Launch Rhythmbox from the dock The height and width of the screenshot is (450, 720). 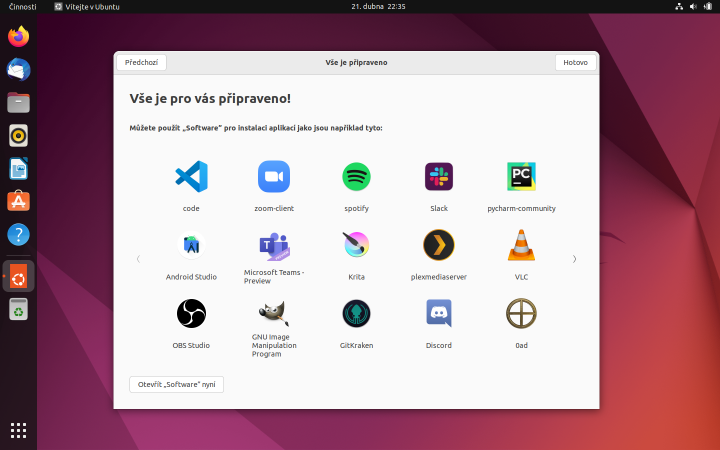(18, 135)
